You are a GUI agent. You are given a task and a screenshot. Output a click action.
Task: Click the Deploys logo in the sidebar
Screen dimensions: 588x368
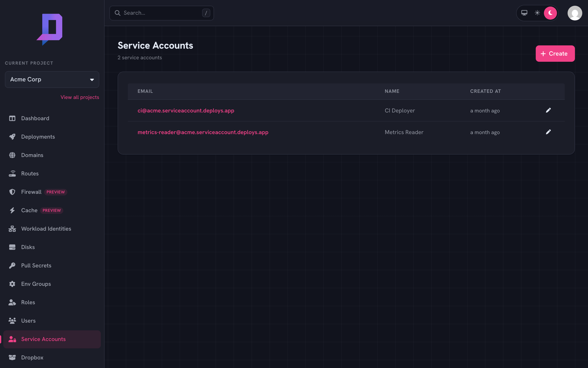[x=50, y=29]
